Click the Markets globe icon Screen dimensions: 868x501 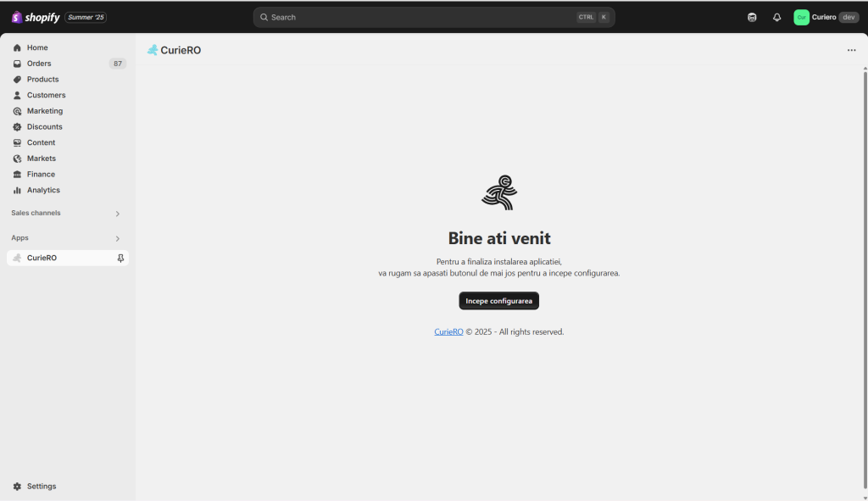click(x=17, y=159)
